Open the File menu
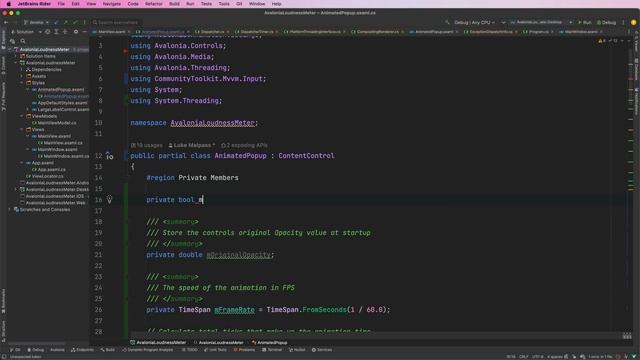640x360 pixels. click(x=61, y=4)
